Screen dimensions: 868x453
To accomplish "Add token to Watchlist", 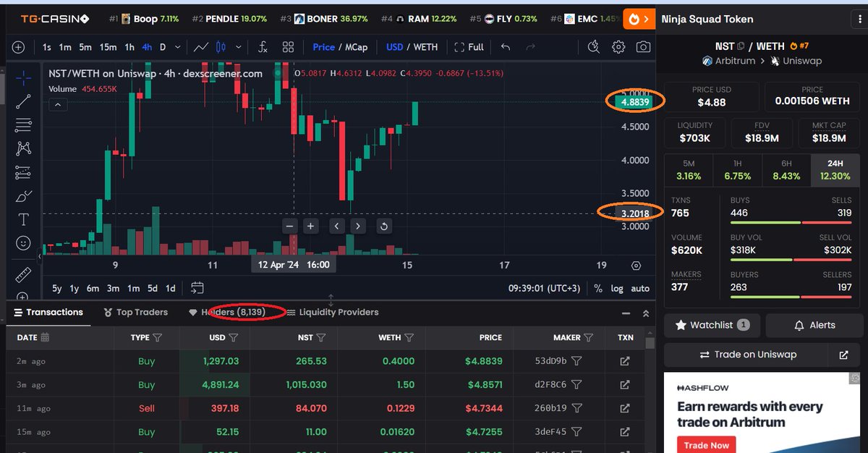I will pyautogui.click(x=712, y=325).
